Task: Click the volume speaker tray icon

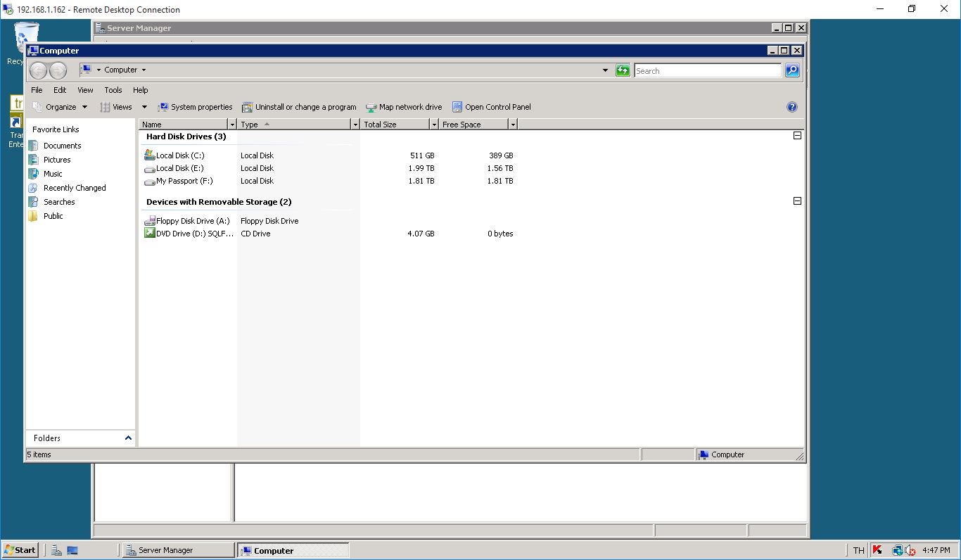Action: pyautogui.click(x=910, y=550)
